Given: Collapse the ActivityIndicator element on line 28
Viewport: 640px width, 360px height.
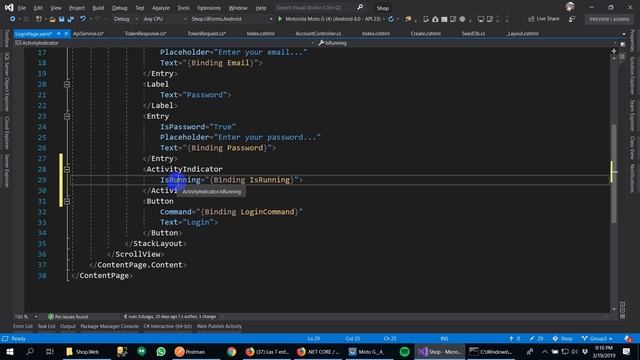Looking at the screenshot, I should pyautogui.click(x=67, y=169).
